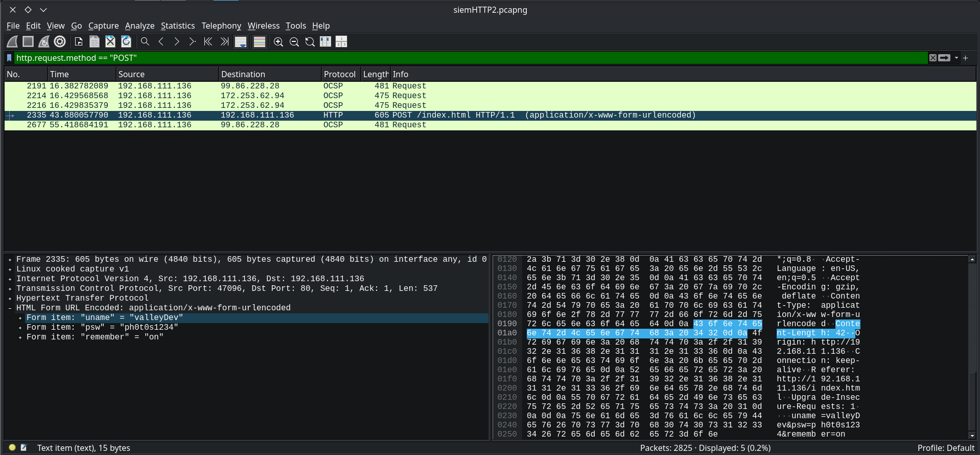Viewport: 980px width, 455px height.
Task: Sort packets by No. column header
Action: (x=26, y=74)
